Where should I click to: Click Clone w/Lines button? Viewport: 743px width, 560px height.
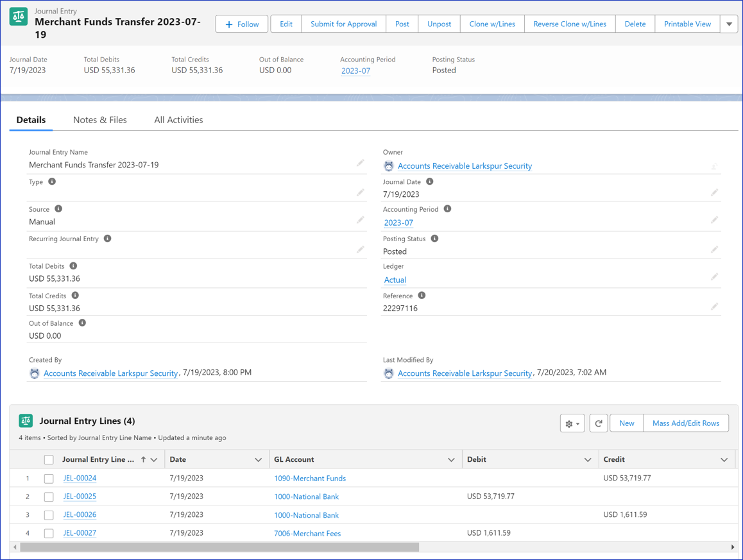pos(492,24)
